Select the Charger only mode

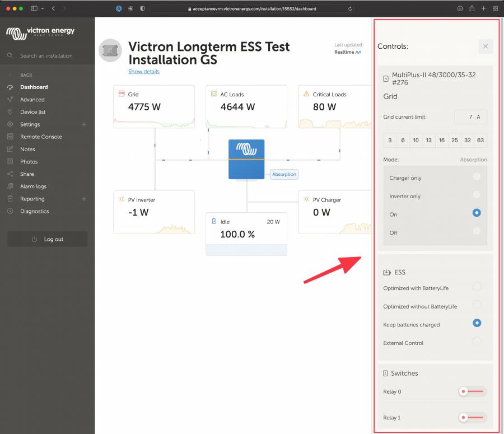(476, 176)
